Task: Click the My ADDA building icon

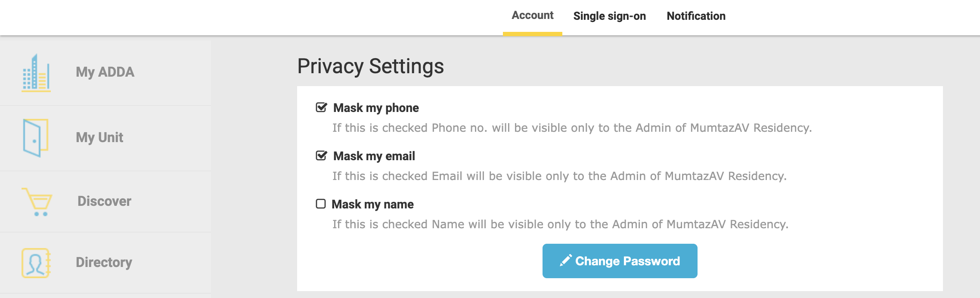Action: (x=36, y=73)
